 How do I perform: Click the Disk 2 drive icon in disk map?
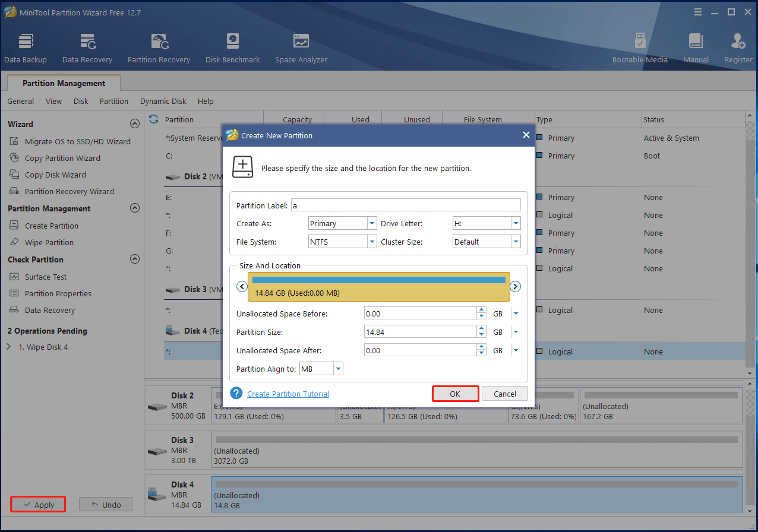pyautogui.click(x=157, y=407)
